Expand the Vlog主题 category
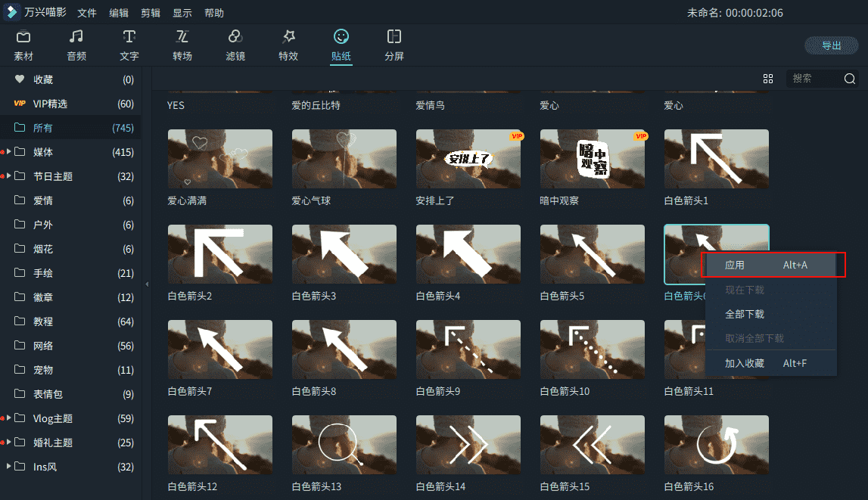 pyautogui.click(x=9, y=418)
